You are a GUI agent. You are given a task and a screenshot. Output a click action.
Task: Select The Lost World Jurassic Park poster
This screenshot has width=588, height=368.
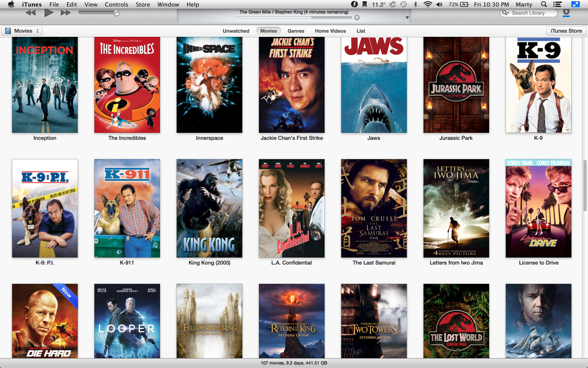(x=456, y=321)
